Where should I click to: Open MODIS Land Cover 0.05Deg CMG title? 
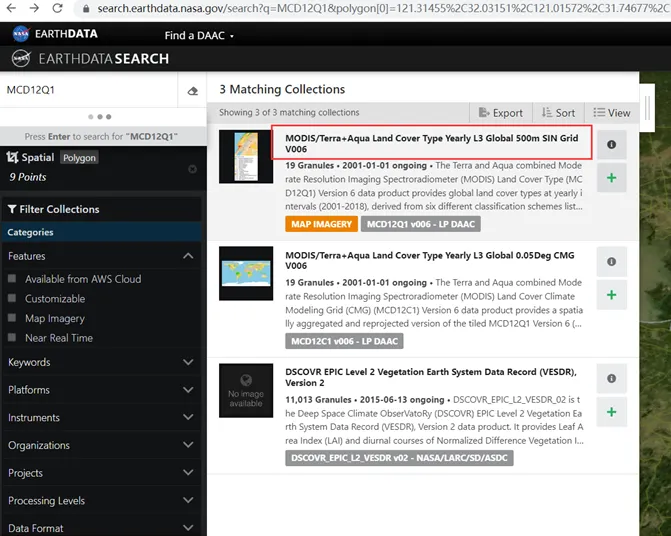pyautogui.click(x=430, y=260)
